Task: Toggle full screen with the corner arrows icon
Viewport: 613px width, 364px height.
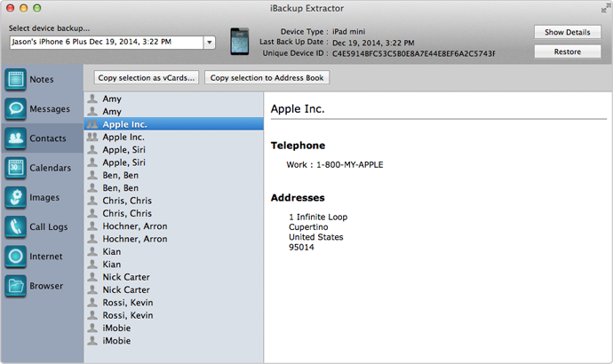Action: (606, 8)
